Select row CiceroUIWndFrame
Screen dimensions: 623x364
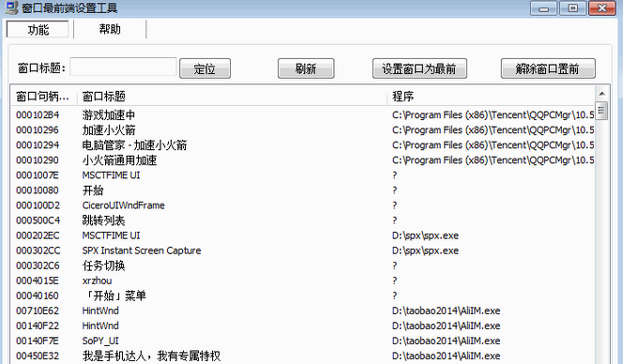click(303, 205)
